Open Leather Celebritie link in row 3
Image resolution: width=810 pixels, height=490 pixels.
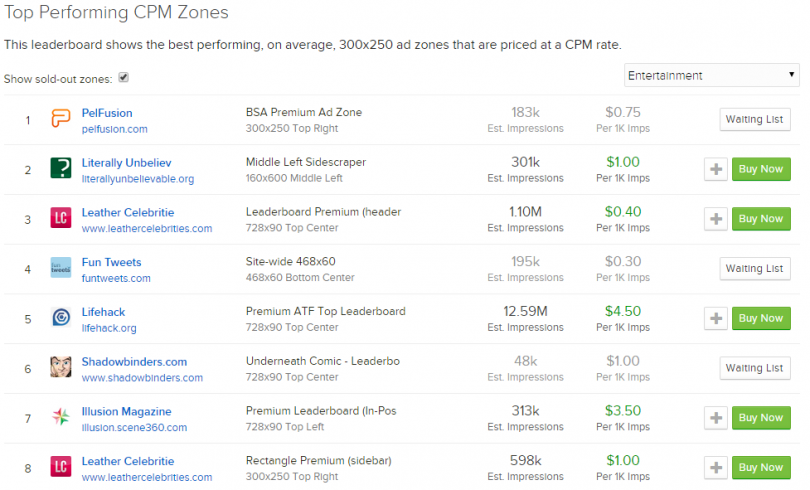click(128, 212)
